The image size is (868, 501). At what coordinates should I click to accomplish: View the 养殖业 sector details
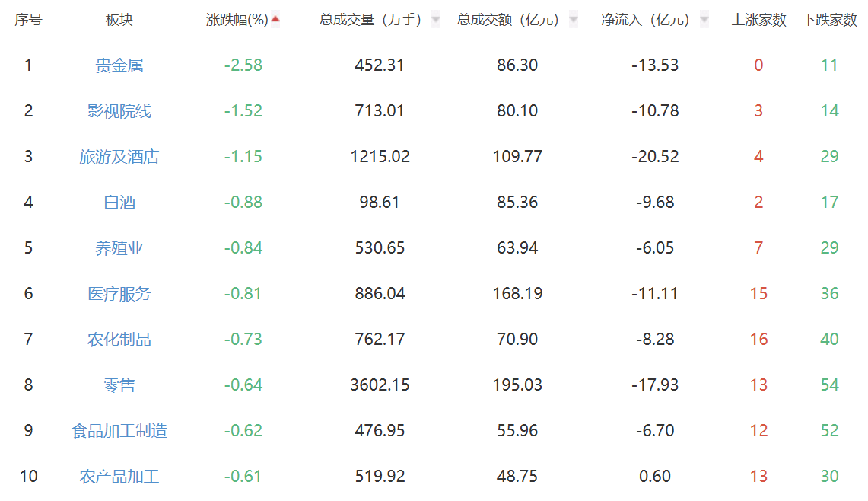pos(119,248)
